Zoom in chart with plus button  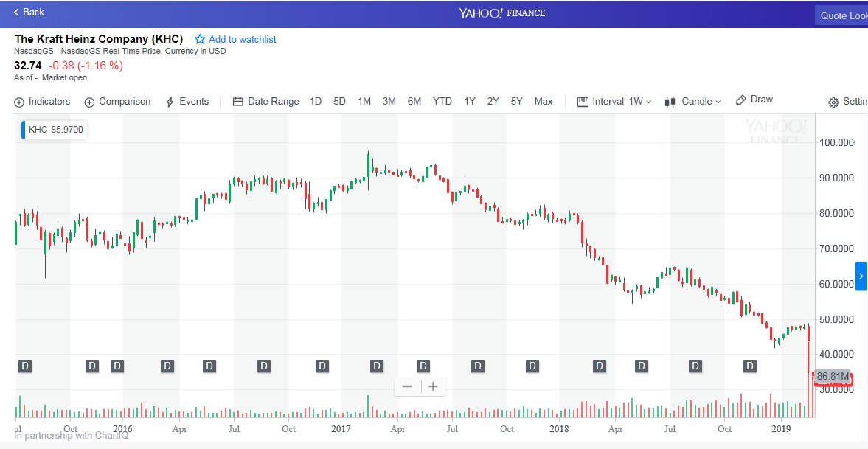pyautogui.click(x=434, y=386)
